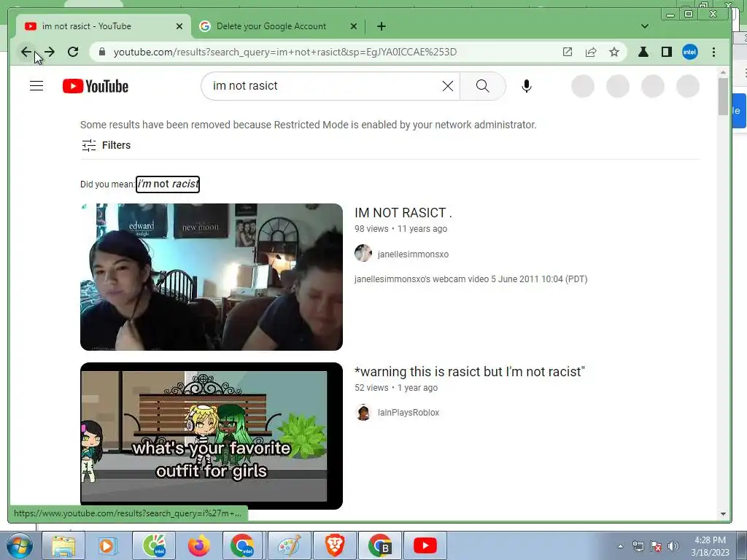
Task: Open the taskbar clock showing 4:28 PM
Action: pyautogui.click(x=710, y=546)
